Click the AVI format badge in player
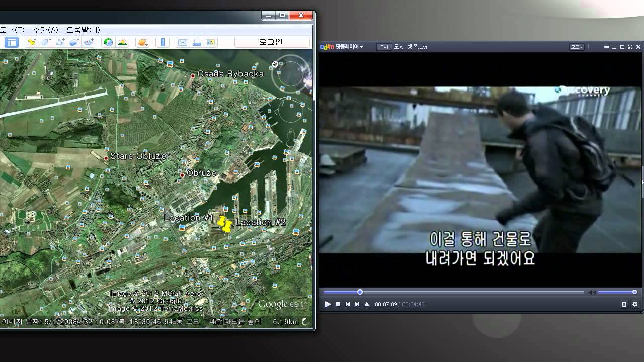The height and width of the screenshot is (362, 644). (x=384, y=47)
